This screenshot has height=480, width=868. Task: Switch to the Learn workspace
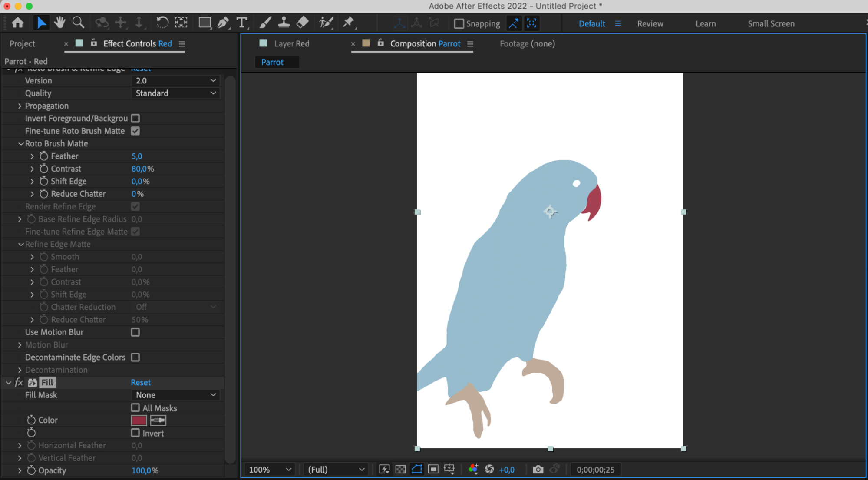pyautogui.click(x=706, y=24)
